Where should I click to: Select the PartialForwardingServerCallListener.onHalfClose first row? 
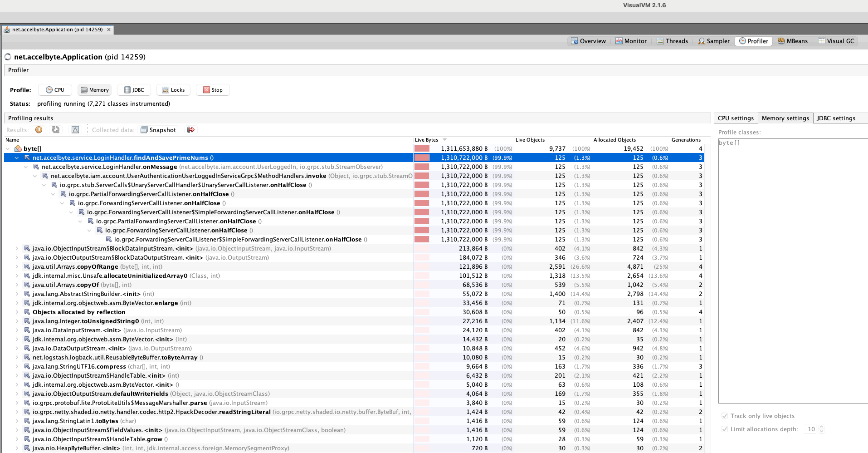pyautogui.click(x=354, y=194)
